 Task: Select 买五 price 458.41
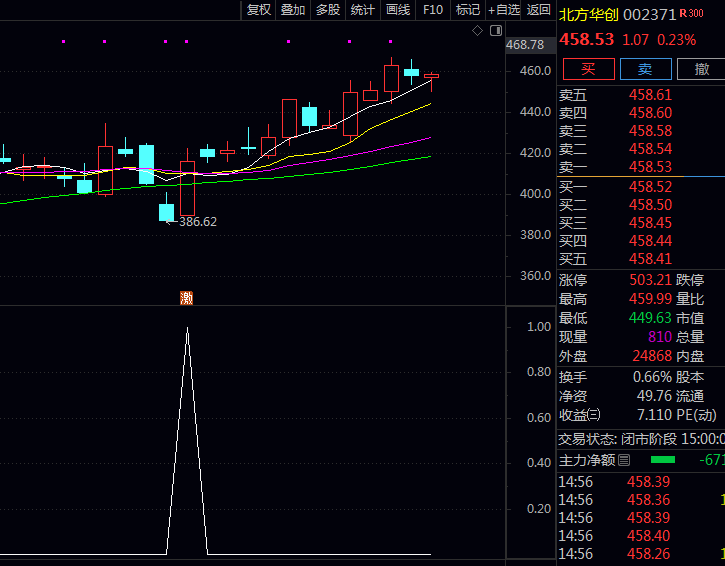(x=650, y=259)
